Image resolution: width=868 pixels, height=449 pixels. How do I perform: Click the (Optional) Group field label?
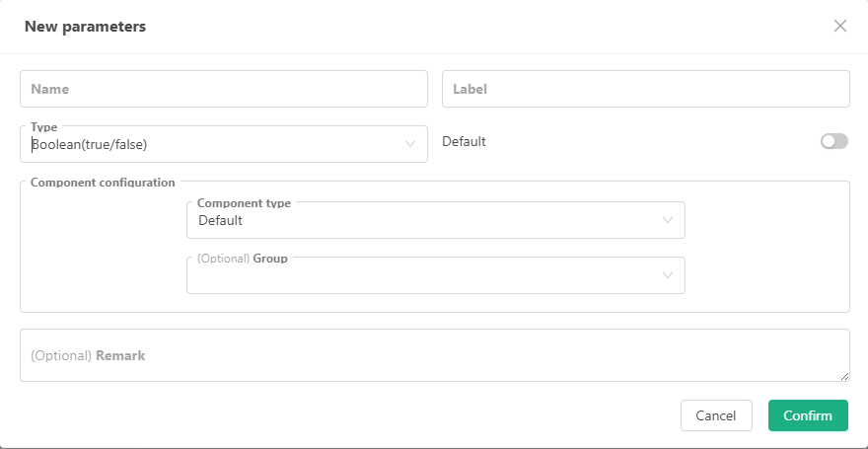point(243,259)
